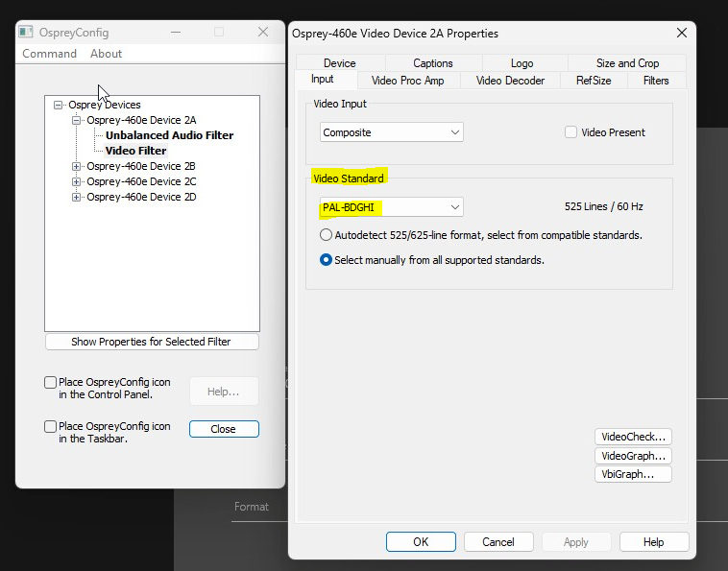Select Unbalanced Audio Filter tree item
This screenshot has height=571, width=728.
click(x=169, y=135)
